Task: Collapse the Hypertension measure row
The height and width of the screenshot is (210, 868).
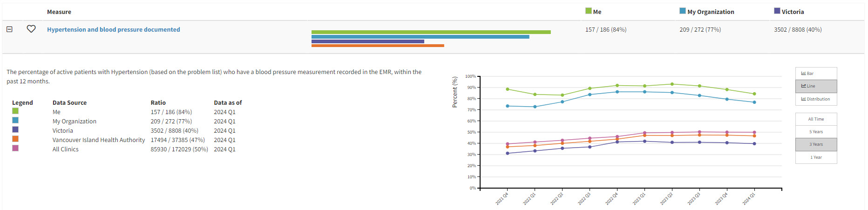Action: (x=9, y=29)
